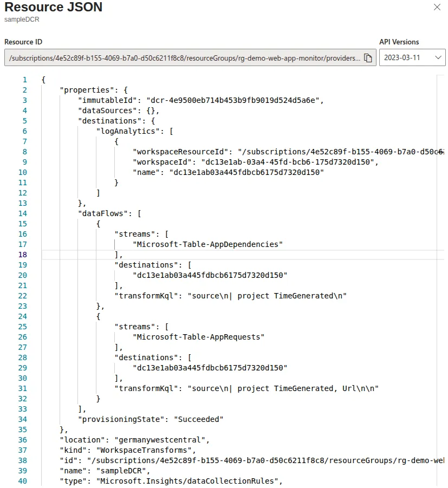Screen dimensions: 448x488
Task: Click the "WorkspaceTransforms" kind value
Action: pyautogui.click(x=144, y=450)
